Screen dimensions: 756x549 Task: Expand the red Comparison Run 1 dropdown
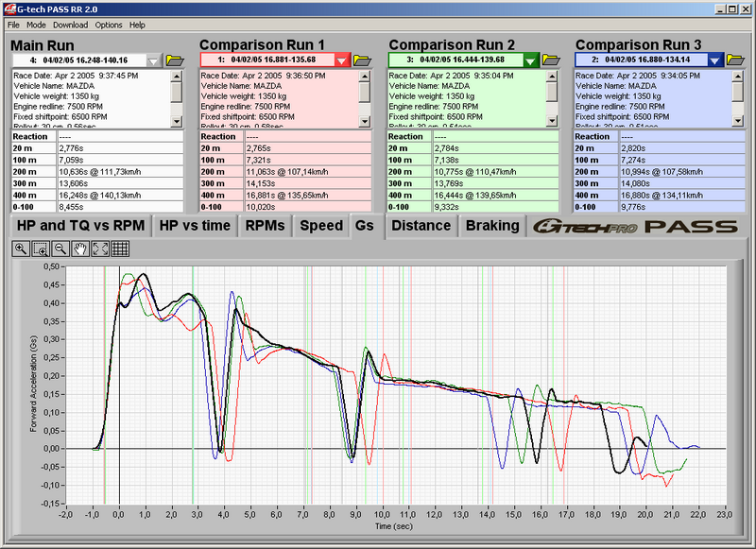341,60
